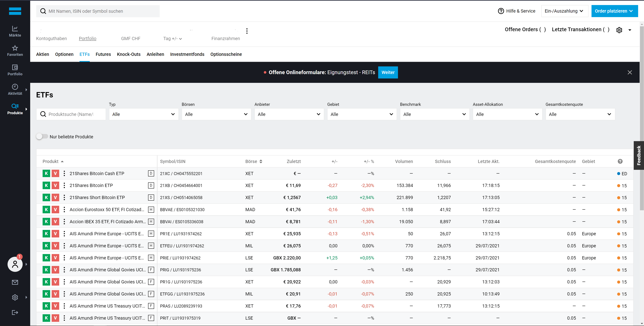The height and width of the screenshot is (326, 644).
Task: Open sidebar settings gear icon
Action: 15,297
